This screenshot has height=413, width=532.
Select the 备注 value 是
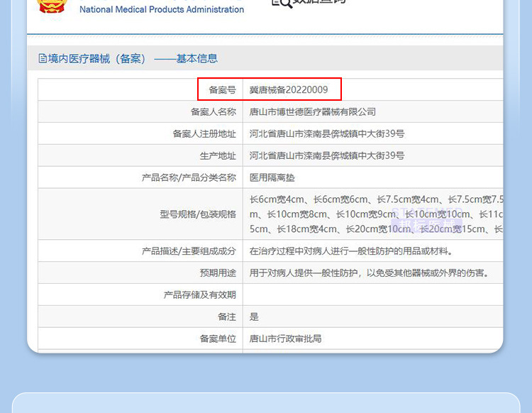[x=254, y=316]
